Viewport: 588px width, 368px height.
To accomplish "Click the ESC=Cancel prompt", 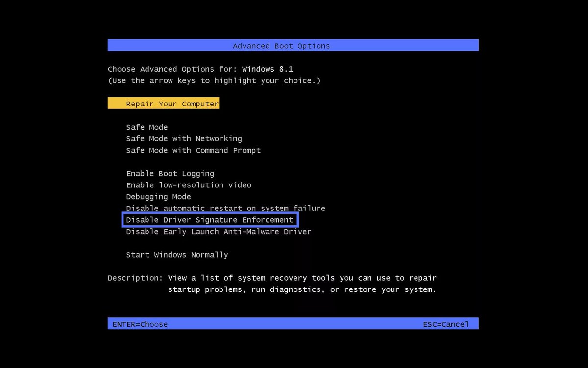I will tap(446, 324).
